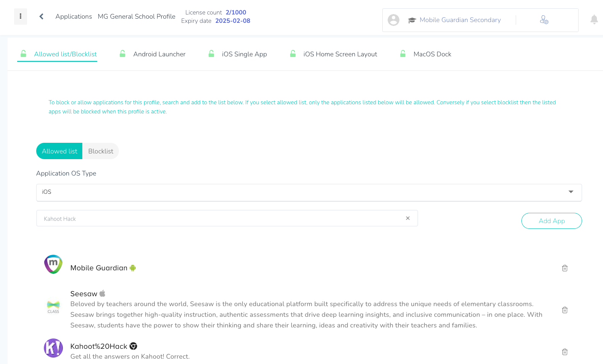Click the Kahoot%20Hack app name
This screenshot has width=603, height=364.
pos(99,346)
